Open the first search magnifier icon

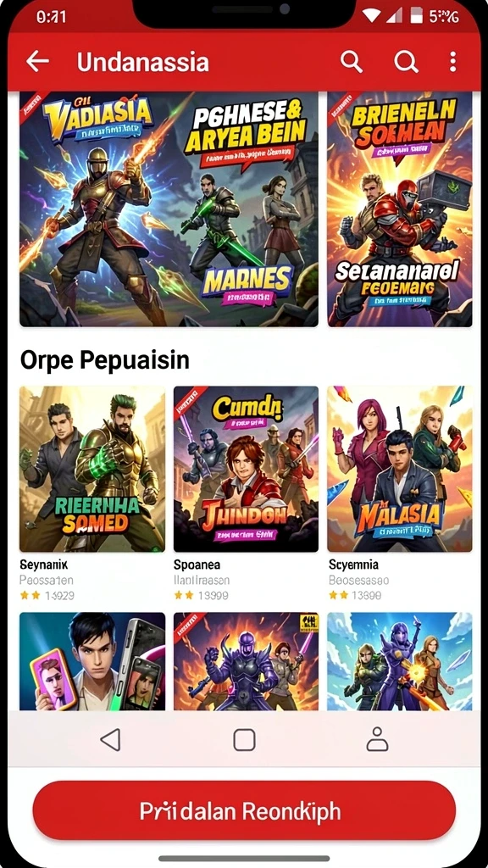352,61
